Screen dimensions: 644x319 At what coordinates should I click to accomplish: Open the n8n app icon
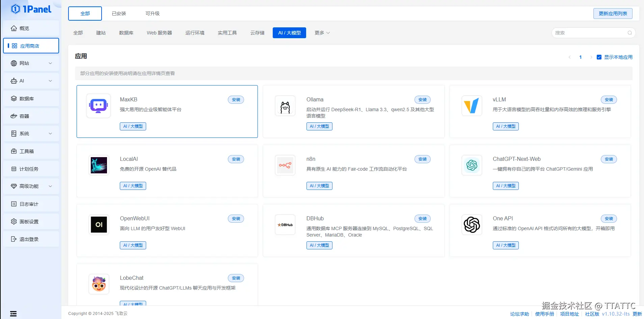[285, 165]
